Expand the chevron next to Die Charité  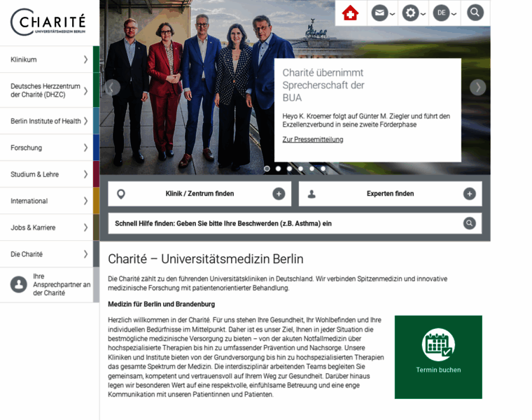tap(85, 254)
